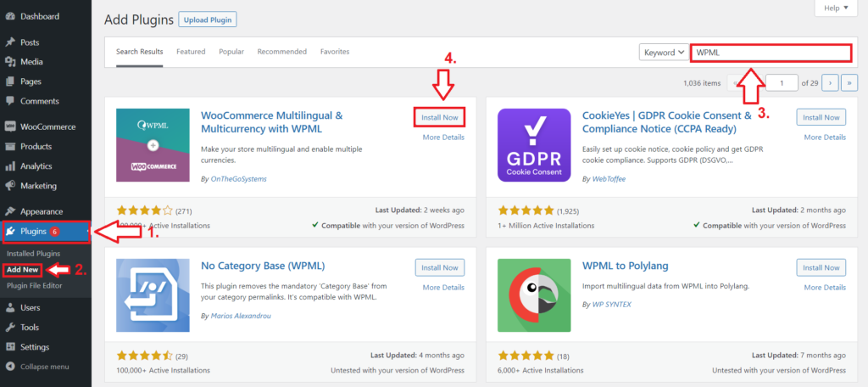
Task: View More Details for No Category Base
Action: 443,288
